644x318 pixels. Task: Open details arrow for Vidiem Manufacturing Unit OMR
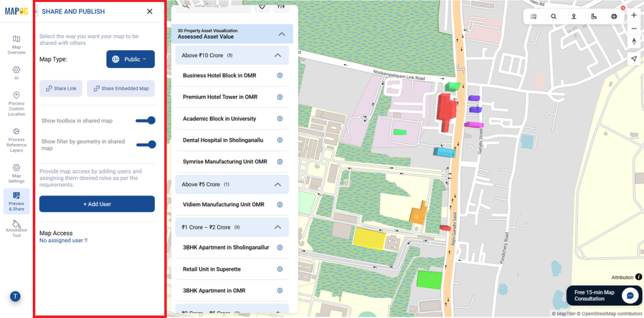pos(280,204)
